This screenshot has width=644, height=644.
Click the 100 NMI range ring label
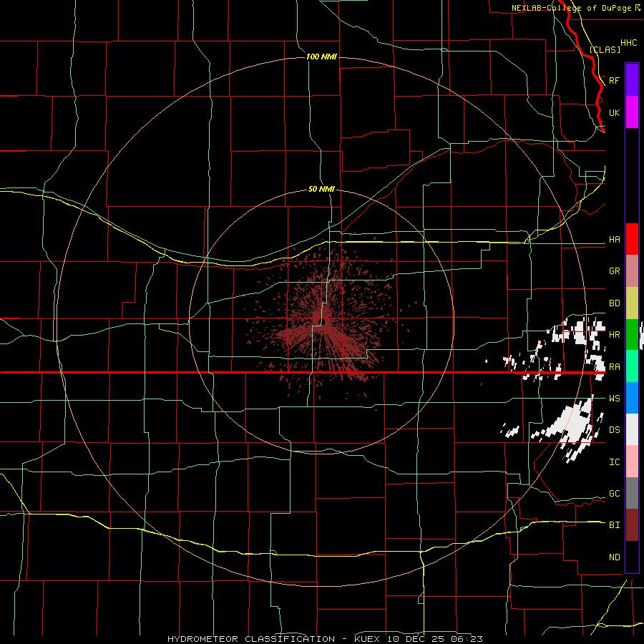point(321,57)
